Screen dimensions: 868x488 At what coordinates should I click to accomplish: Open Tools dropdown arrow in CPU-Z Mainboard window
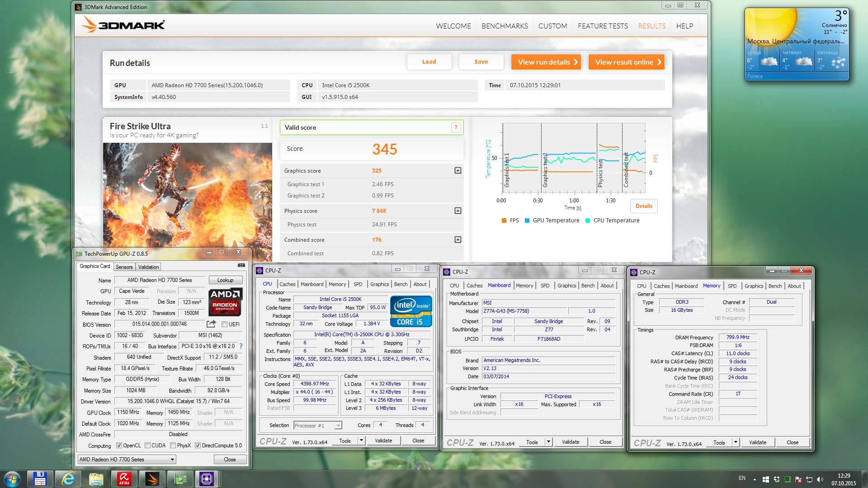tap(548, 442)
